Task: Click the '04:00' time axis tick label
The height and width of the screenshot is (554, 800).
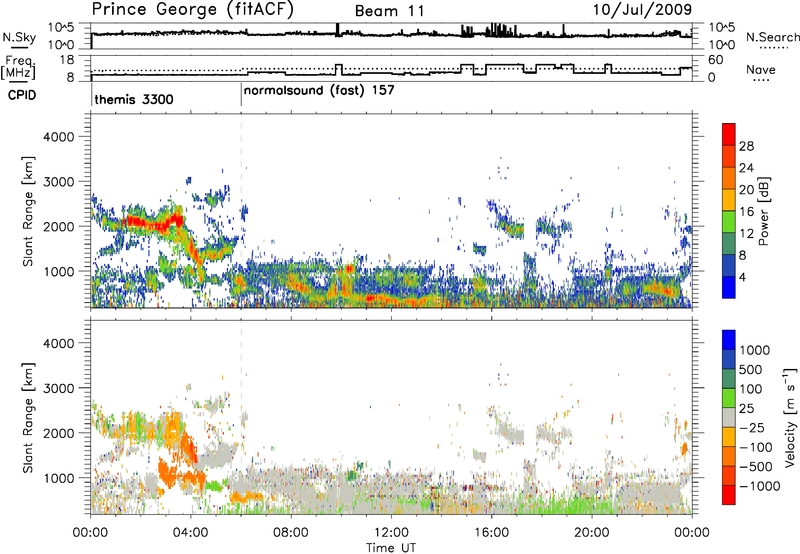Action: [x=190, y=533]
